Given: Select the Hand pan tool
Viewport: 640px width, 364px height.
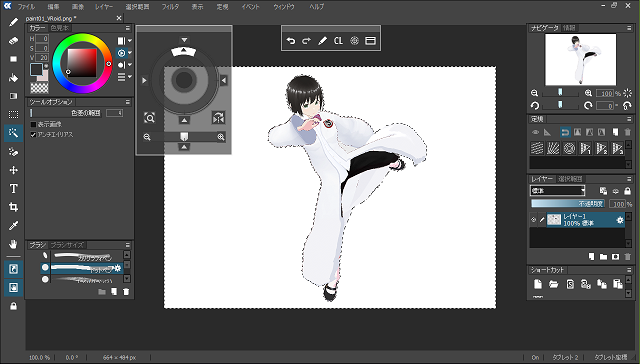Looking at the screenshot, I should (x=13, y=244).
